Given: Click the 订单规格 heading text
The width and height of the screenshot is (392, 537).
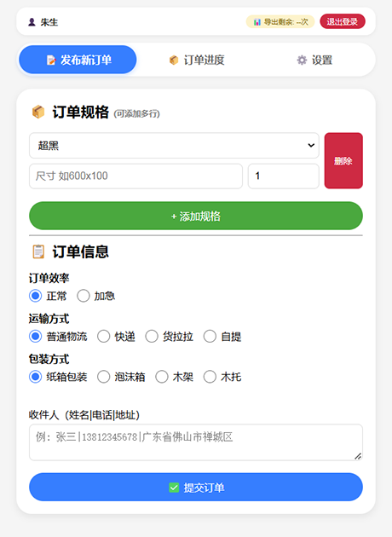Looking at the screenshot, I should (x=80, y=112).
